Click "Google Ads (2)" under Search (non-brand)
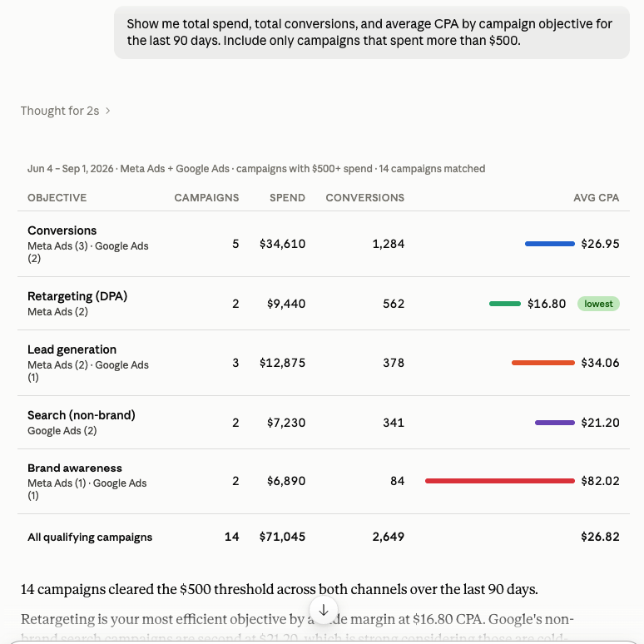The height and width of the screenshot is (644, 644). 62,431
